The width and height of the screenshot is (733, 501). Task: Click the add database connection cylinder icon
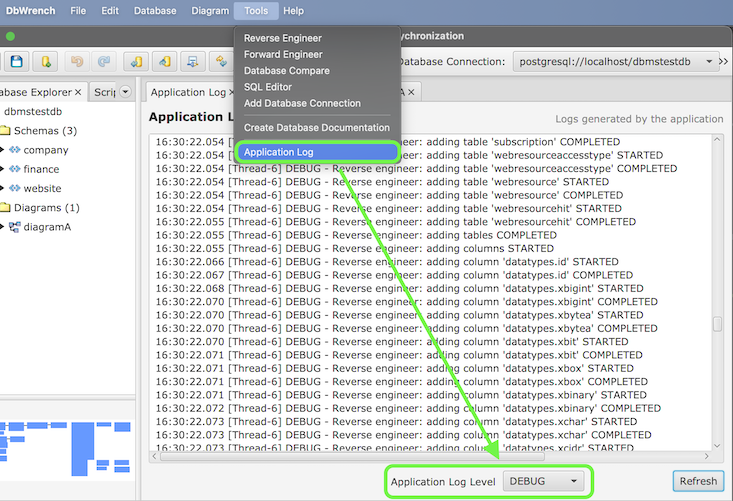(46, 61)
